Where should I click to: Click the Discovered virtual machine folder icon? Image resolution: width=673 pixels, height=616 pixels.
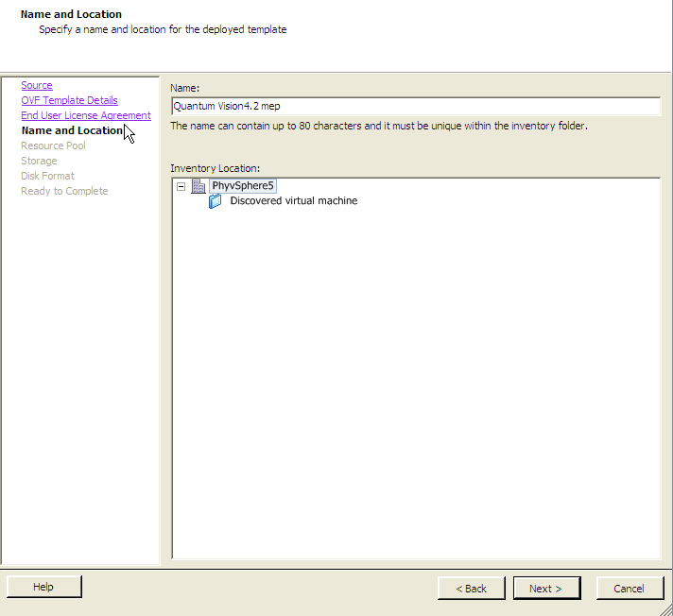pyautogui.click(x=215, y=201)
